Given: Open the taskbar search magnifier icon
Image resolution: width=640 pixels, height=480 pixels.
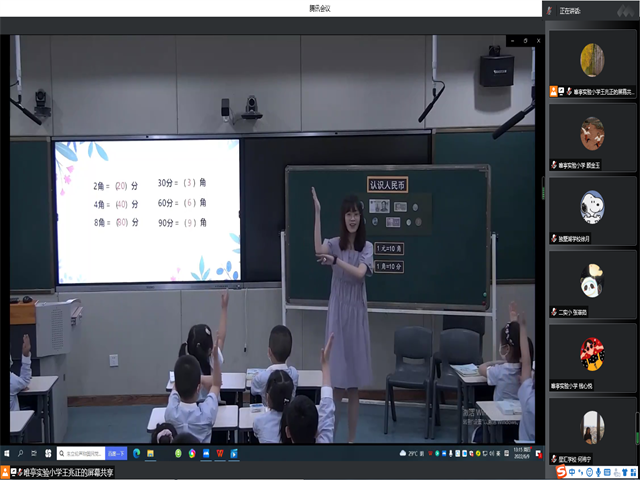Looking at the screenshot, I should pyautogui.click(x=20, y=453).
